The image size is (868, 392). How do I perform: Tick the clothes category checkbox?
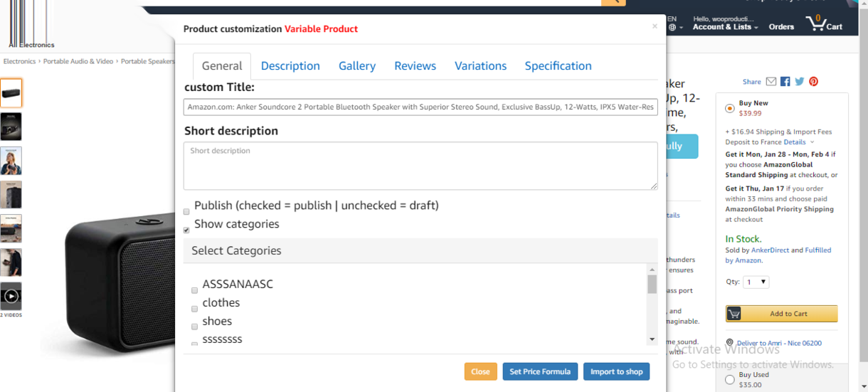(x=194, y=309)
